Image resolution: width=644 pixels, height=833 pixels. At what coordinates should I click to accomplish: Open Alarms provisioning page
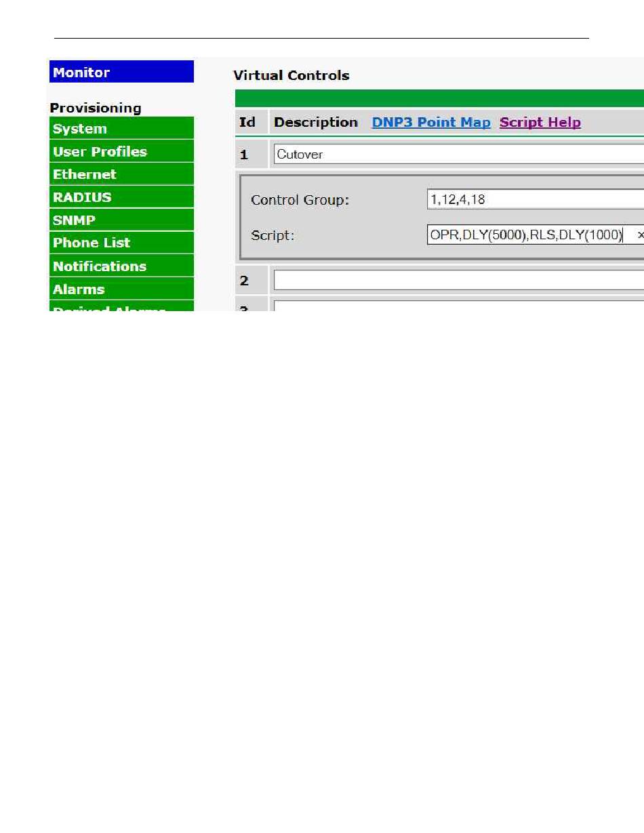[121, 289]
